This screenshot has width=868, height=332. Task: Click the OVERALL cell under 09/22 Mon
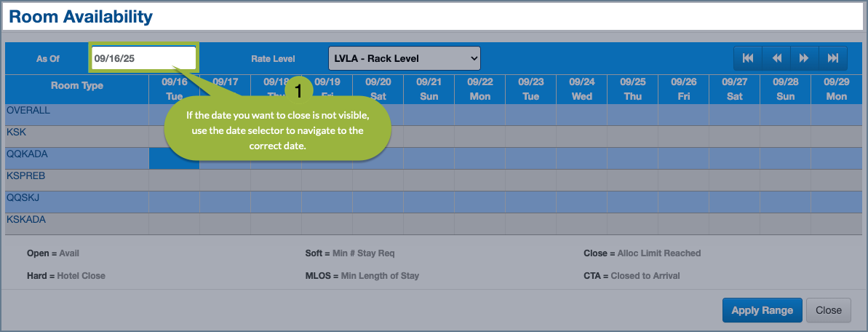(479, 114)
